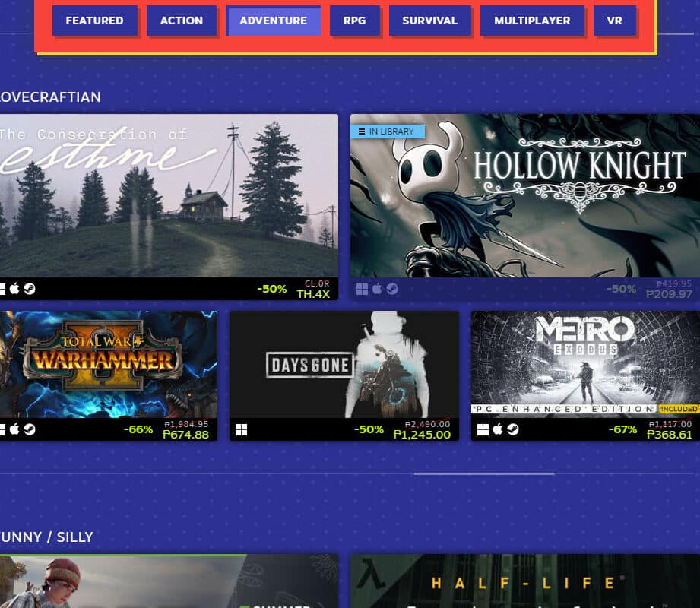The image size is (700, 608).
Task: Open the Featured tab
Action: (x=95, y=21)
